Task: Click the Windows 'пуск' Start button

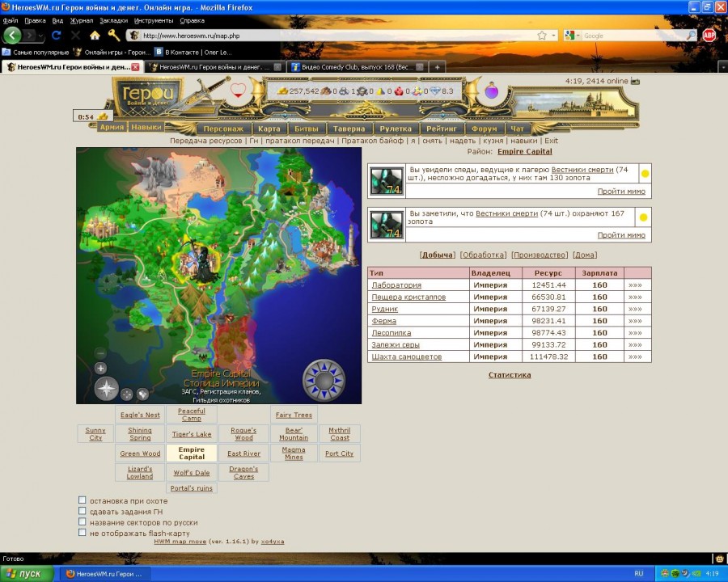Action: 27,574
